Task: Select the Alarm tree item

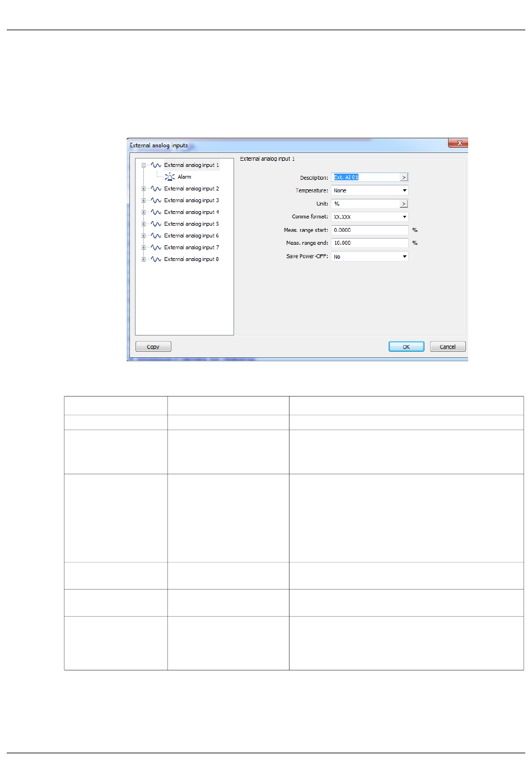Action: 184,177
